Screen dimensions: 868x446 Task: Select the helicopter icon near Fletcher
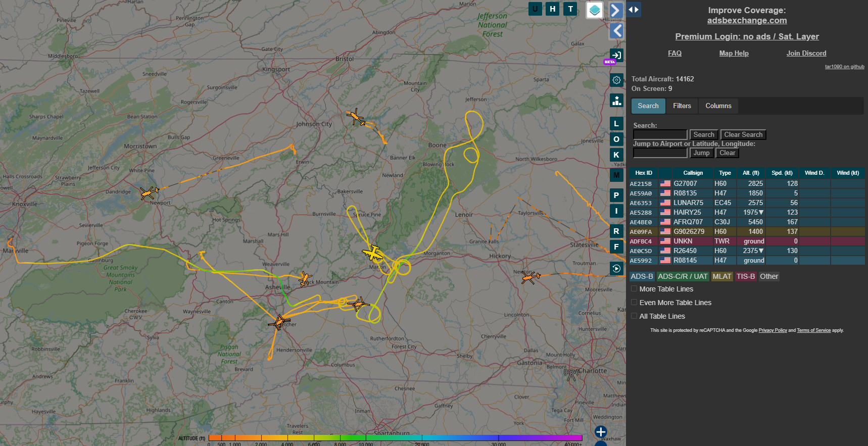[x=279, y=322]
